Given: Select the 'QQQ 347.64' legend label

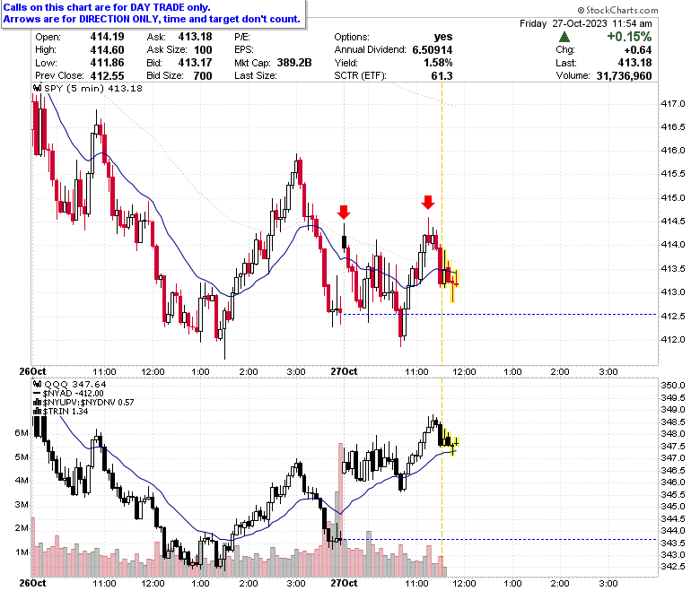Looking at the screenshot, I should pos(75,385).
